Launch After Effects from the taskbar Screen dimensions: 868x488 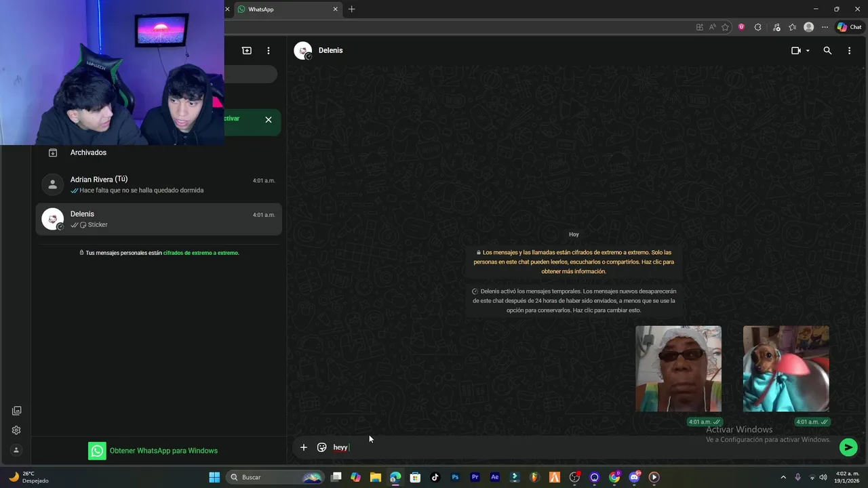click(x=495, y=477)
